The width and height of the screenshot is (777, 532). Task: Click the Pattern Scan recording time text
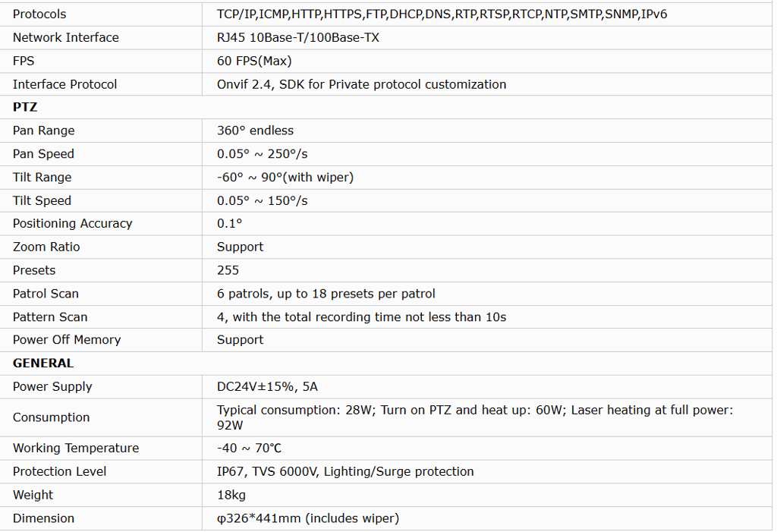(x=361, y=316)
